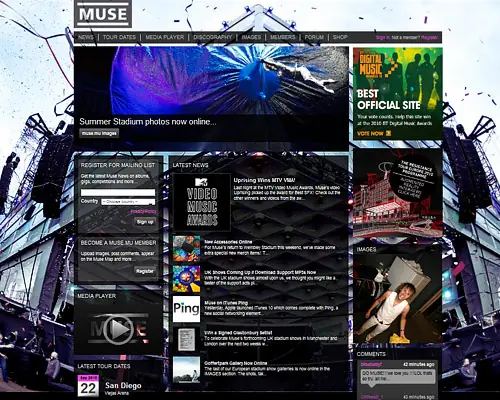Expand the Choose country dropdown
500x400 pixels.
pyautogui.click(x=128, y=202)
